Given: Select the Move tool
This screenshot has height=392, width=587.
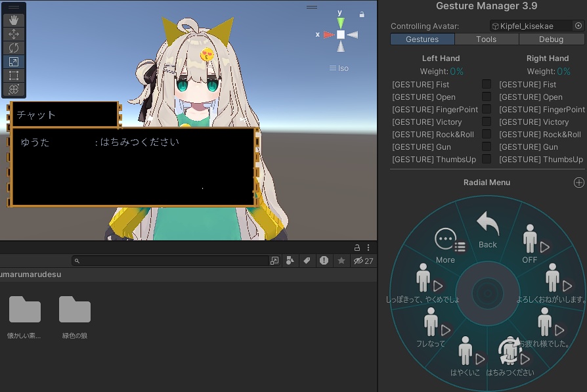Looking at the screenshot, I should pos(13,33).
